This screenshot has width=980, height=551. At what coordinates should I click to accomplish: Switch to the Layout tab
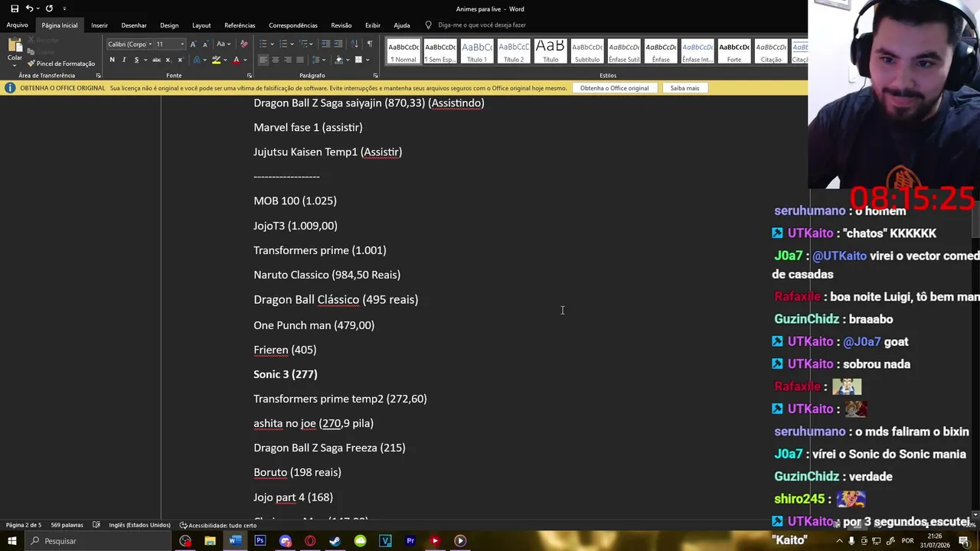201,25
